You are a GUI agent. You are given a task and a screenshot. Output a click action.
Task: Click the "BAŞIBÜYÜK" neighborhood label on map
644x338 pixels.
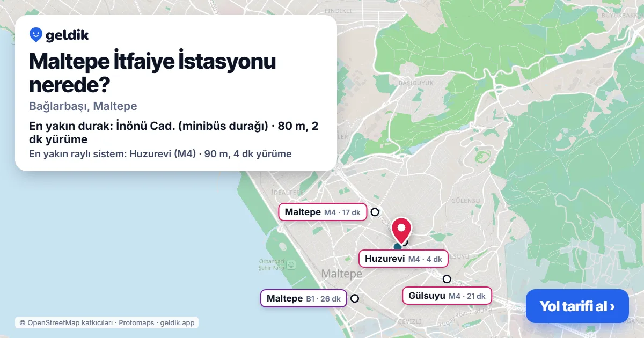[x=415, y=84]
